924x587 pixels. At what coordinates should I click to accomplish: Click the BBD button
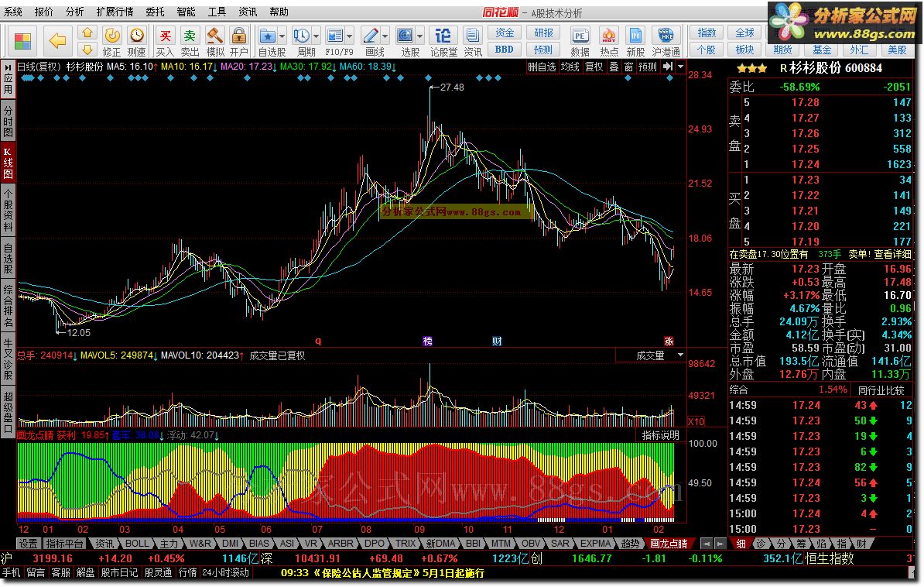tap(505, 50)
